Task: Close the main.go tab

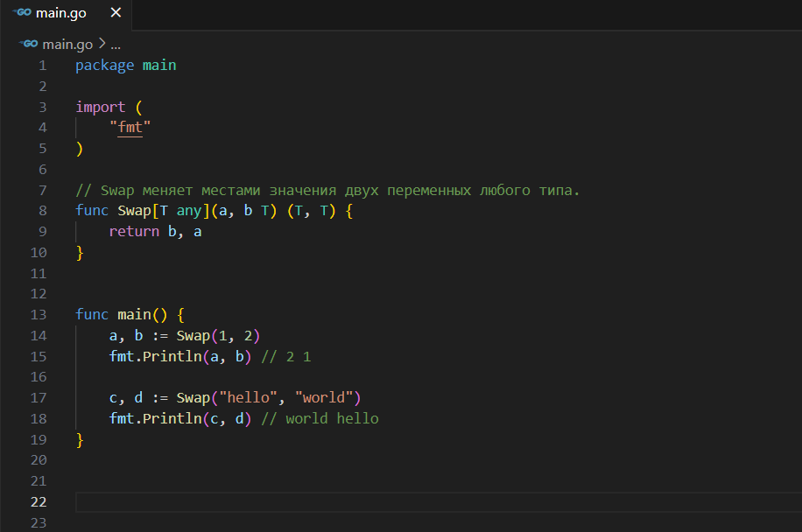Action: coord(116,13)
